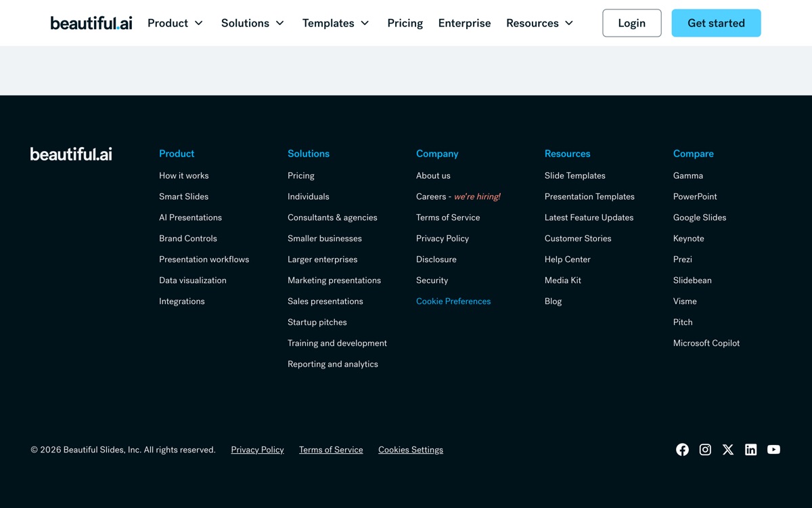Open Visme comparison link
Image resolution: width=812 pixels, height=508 pixels.
(685, 301)
